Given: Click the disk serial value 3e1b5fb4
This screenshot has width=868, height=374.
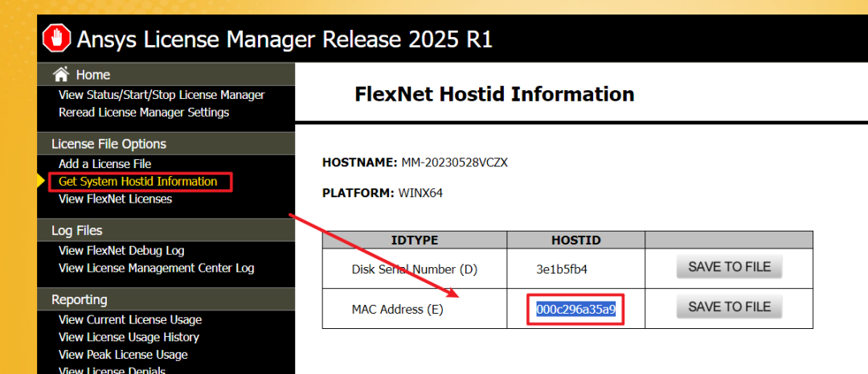Looking at the screenshot, I should tap(561, 269).
